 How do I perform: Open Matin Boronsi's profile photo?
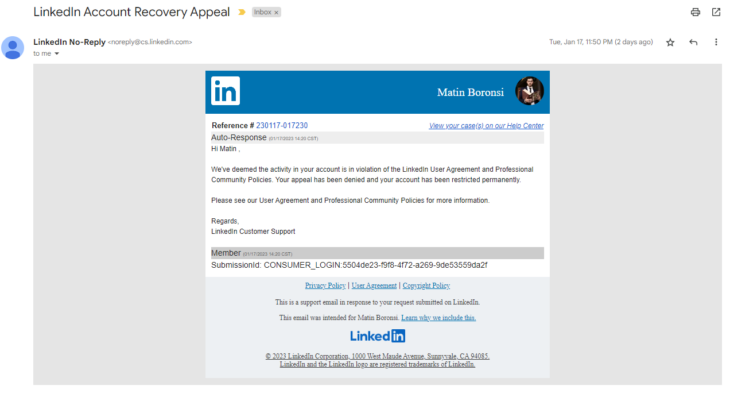tap(529, 91)
